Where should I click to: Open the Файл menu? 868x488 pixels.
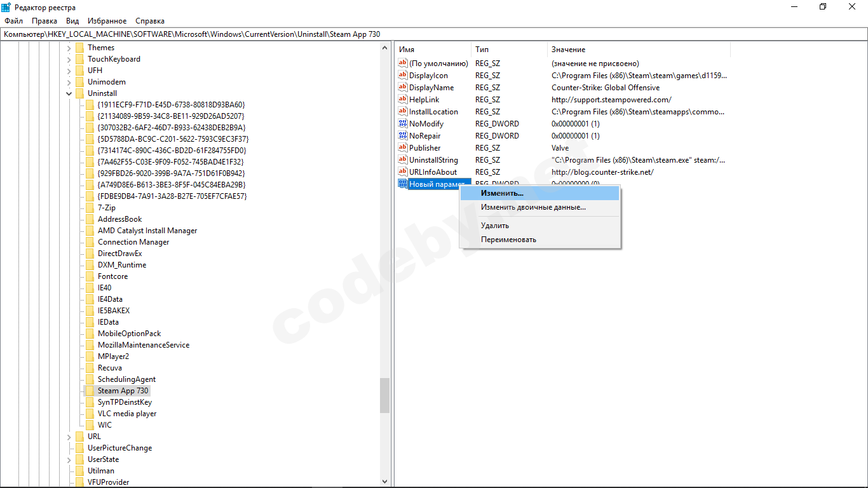pos(13,21)
